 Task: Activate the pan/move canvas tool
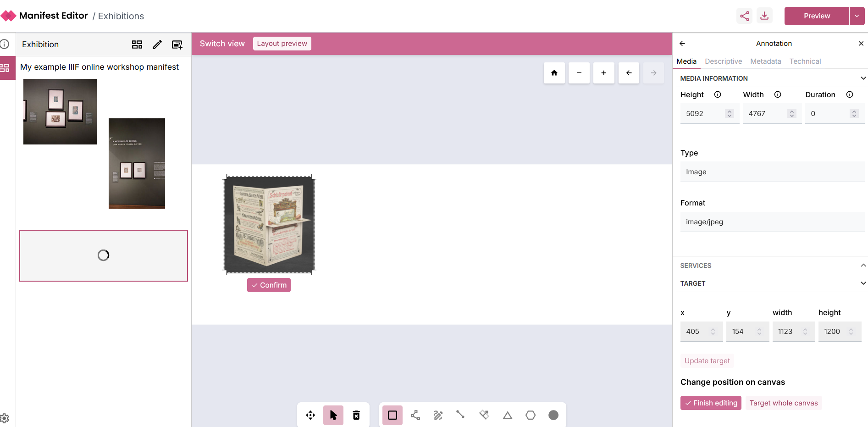click(310, 415)
